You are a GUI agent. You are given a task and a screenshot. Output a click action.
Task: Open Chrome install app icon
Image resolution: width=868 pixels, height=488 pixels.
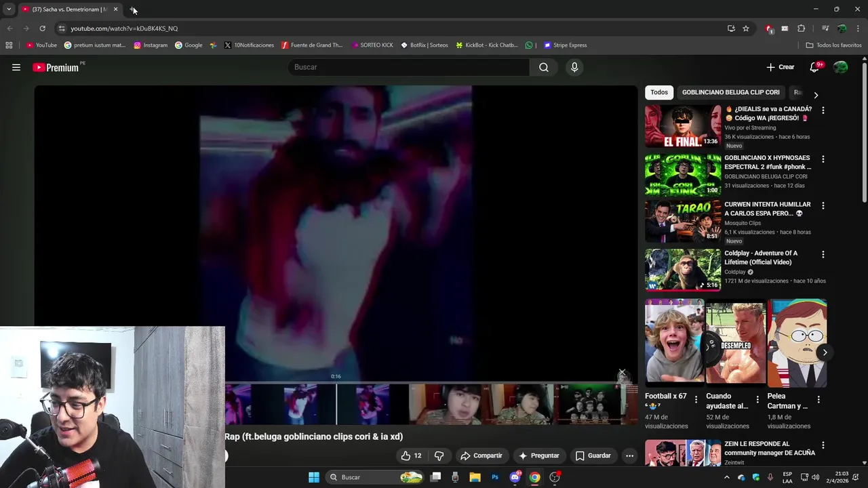point(731,28)
